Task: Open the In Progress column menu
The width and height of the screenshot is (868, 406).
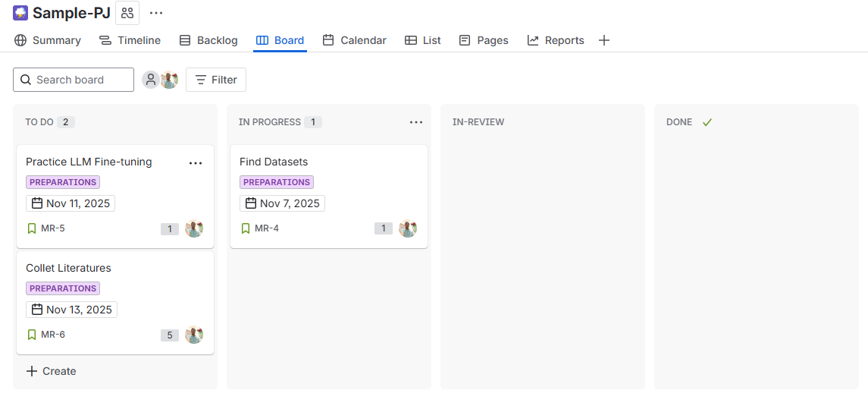Action: [415, 122]
